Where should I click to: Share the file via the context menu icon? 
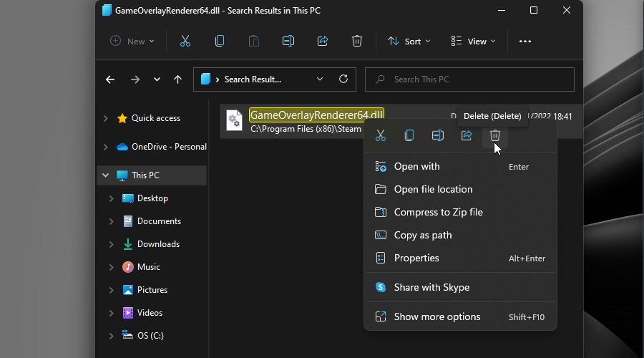pyautogui.click(x=467, y=135)
